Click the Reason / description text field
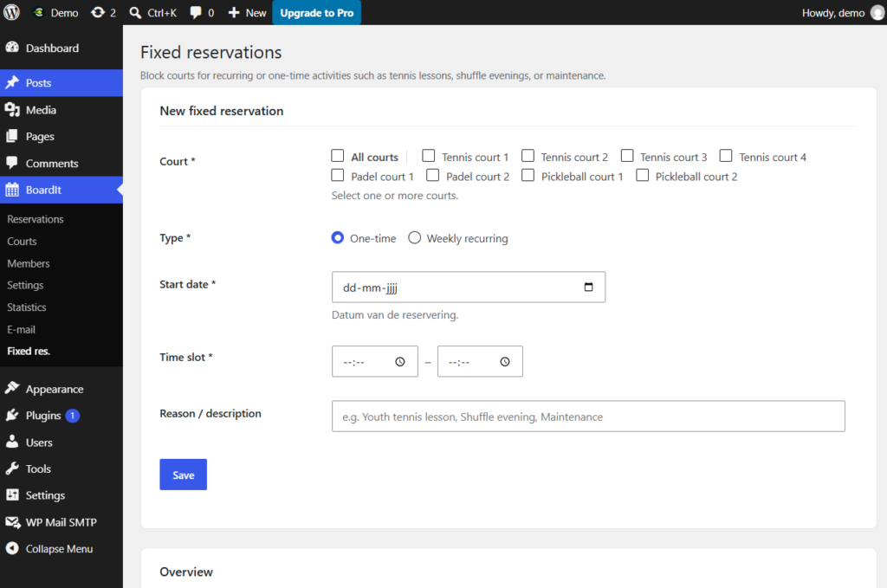This screenshot has width=887, height=588. (588, 417)
